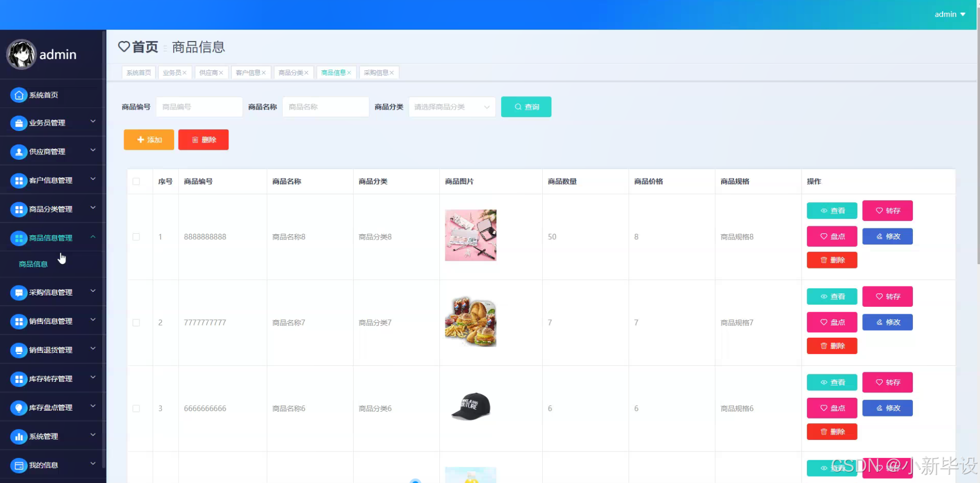Click the 商品名称 input field
This screenshot has height=483, width=980.
325,107
